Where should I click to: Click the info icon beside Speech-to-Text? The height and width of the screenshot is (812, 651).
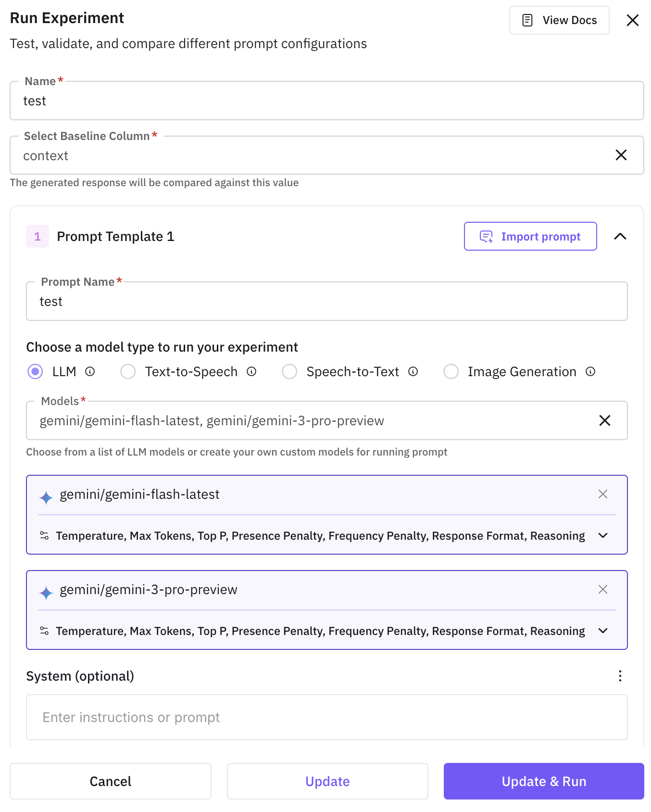[413, 372]
